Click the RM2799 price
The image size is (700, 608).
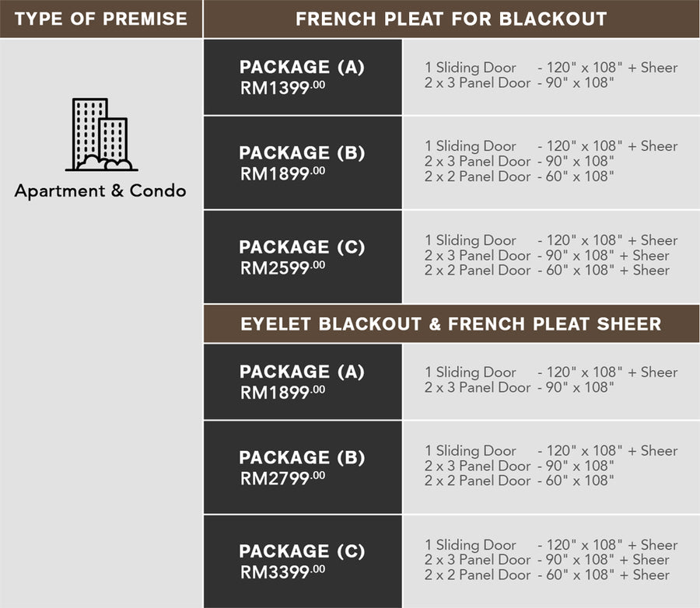pos(282,477)
